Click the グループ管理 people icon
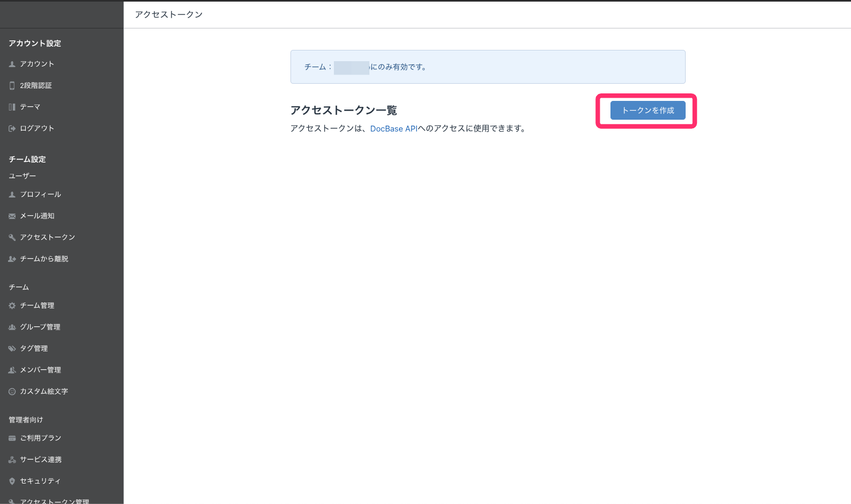851x504 pixels. (x=12, y=327)
